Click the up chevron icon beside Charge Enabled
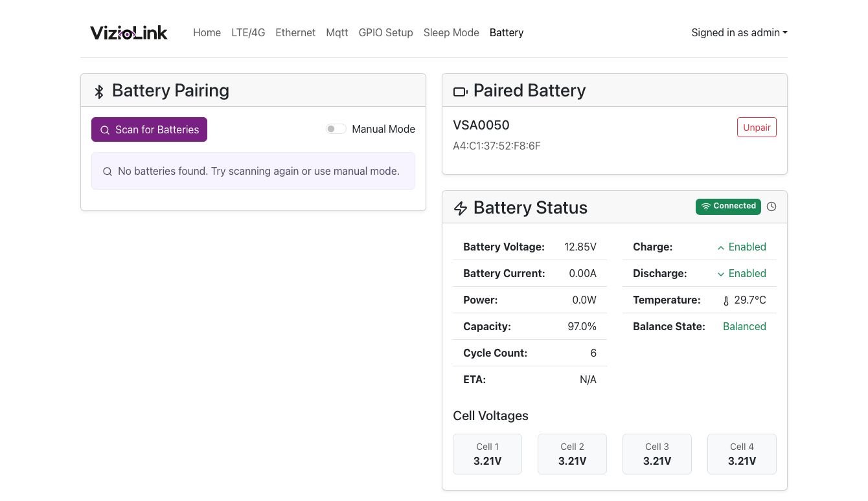 pos(721,247)
